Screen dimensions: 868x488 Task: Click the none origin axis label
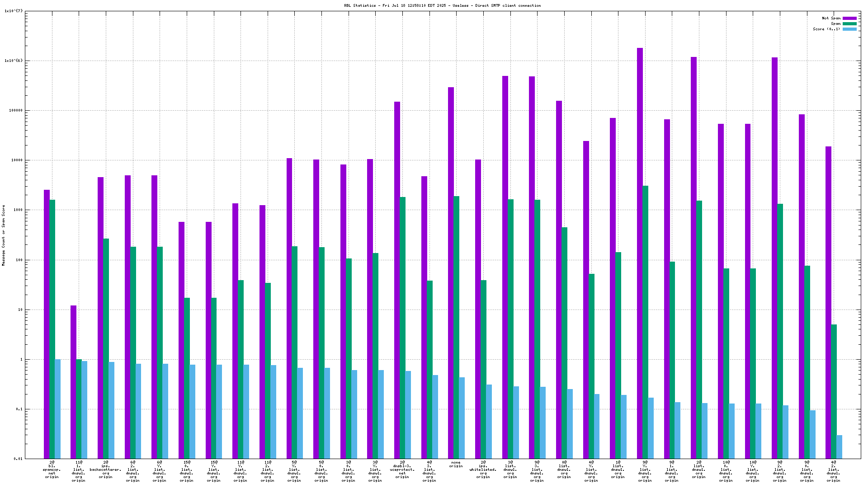pos(456,464)
